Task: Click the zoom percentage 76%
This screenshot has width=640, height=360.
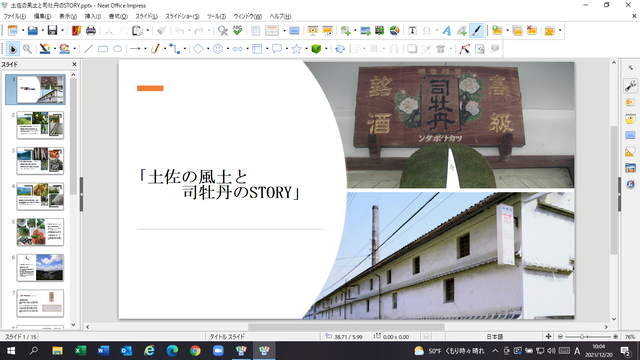Action: pyautogui.click(x=630, y=337)
